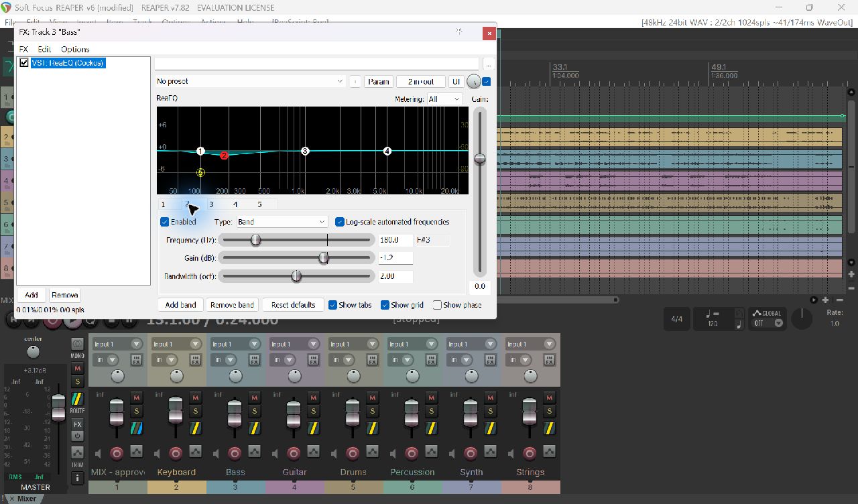Open the band Type dropdown

282,222
